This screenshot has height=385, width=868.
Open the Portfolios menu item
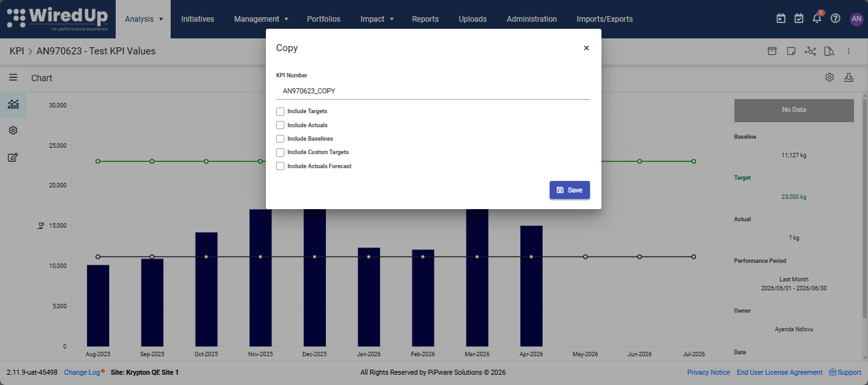point(323,19)
